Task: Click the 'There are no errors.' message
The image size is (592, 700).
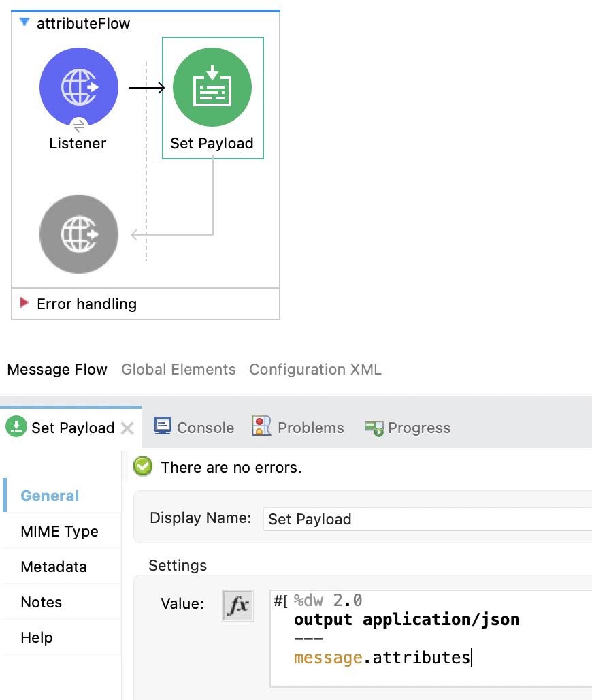Action: pyautogui.click(x=231, y=467)
